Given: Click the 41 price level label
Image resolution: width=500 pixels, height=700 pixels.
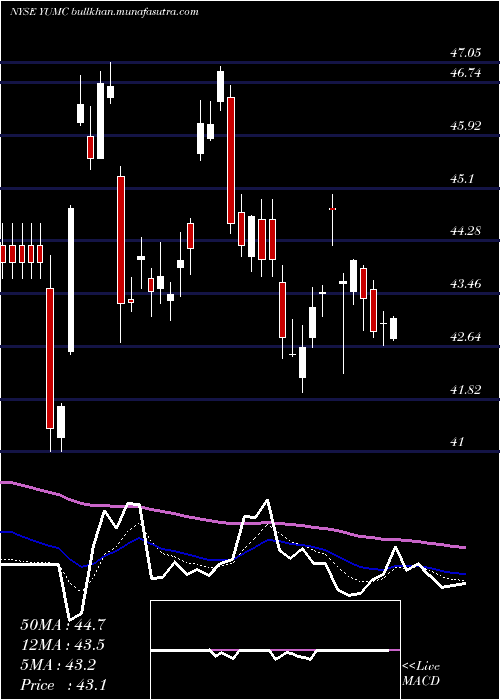Looking at the screenshot, I should (x=458, y=442).
